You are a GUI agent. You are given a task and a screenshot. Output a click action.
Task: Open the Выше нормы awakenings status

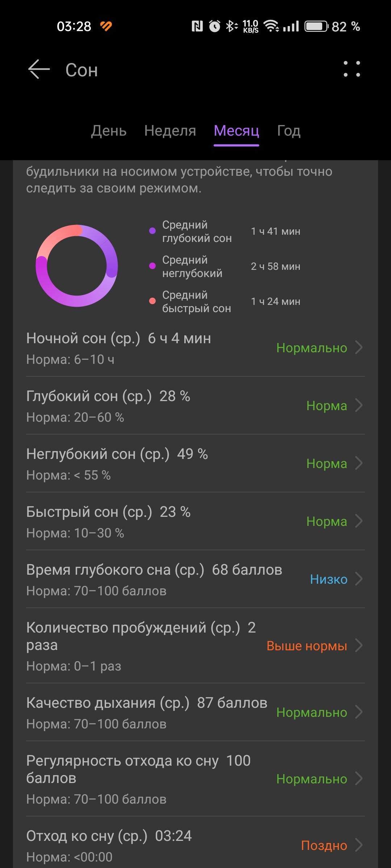[307, 646]
